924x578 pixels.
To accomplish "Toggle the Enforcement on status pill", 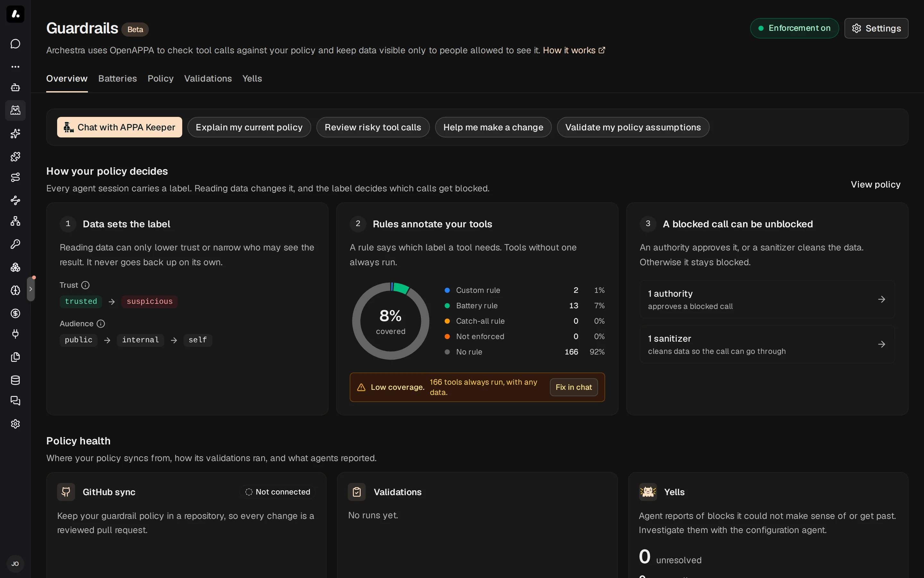I will tap(794, 28).
